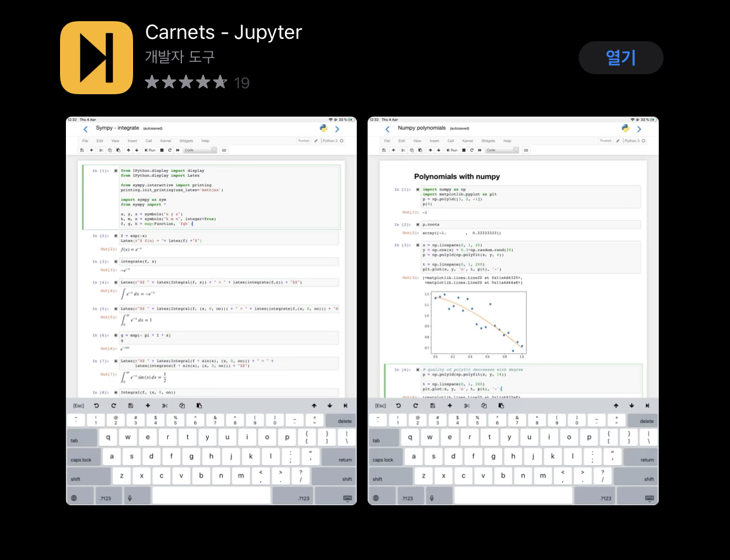This screenshot has width=730, height=560.
Task: Tap the 열기 open button
Action: coord(621,58)
